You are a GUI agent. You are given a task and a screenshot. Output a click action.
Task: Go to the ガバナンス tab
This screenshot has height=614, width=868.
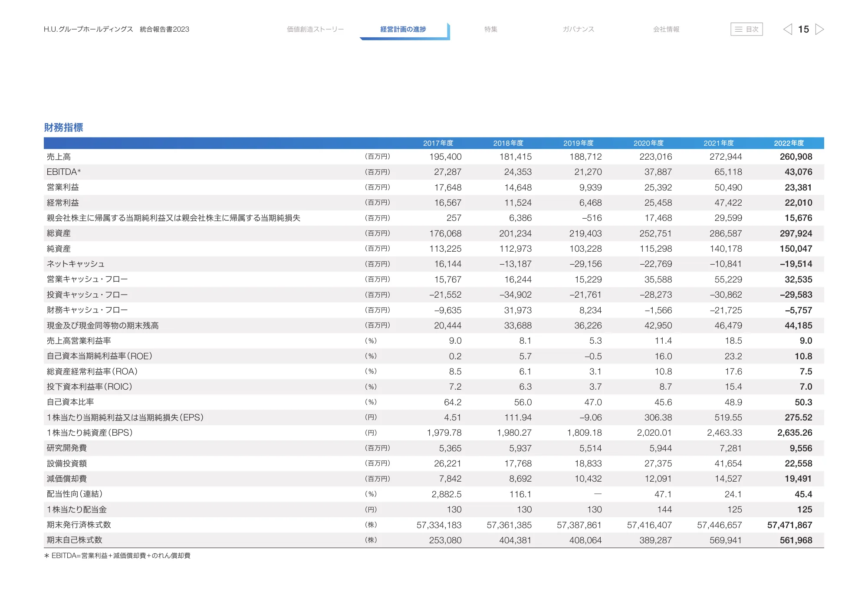tap(578, 29)
